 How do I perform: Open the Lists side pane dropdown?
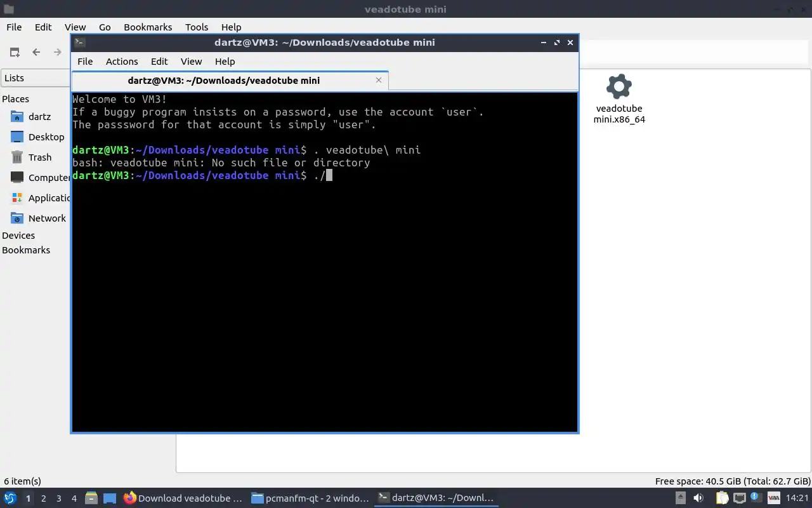point(36,78)
